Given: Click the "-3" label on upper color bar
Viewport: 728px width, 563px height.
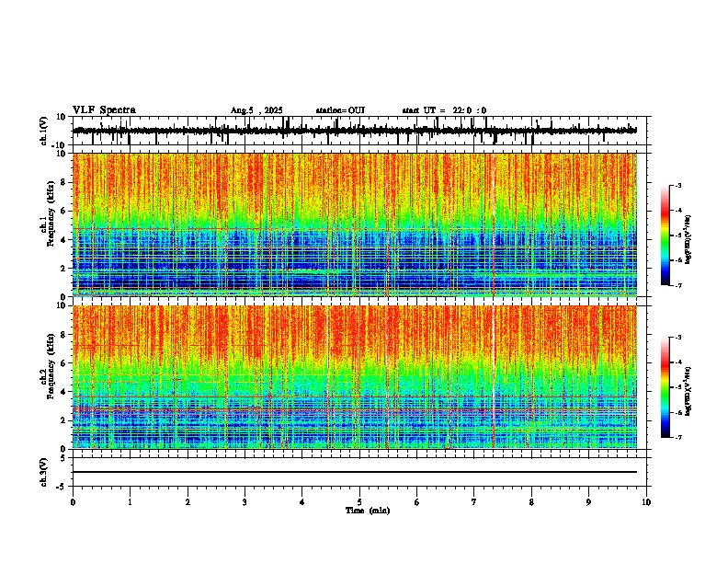Looking at the screenshot, I should (x=678, y=185).
